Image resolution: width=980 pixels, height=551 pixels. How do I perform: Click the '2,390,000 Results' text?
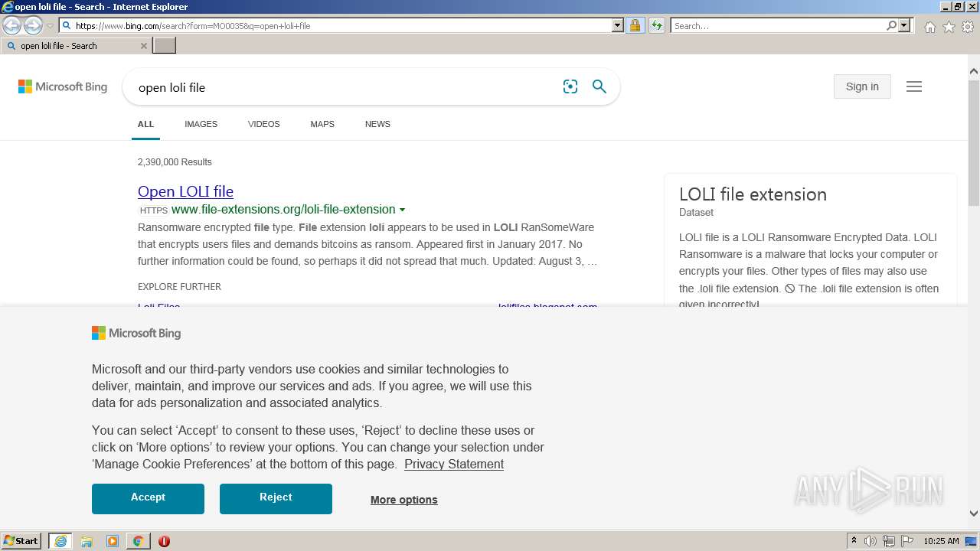pyautogui.click(x=175, y=162)
